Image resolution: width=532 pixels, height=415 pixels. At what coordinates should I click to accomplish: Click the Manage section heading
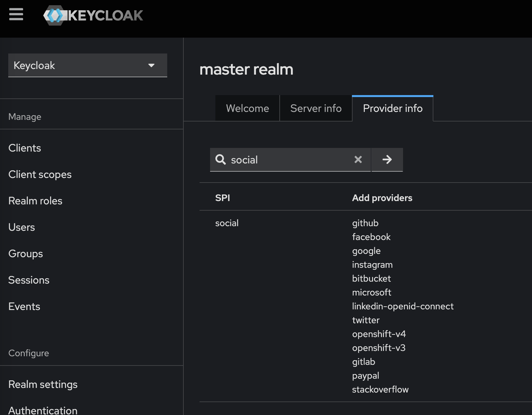(x=25, y=117)
